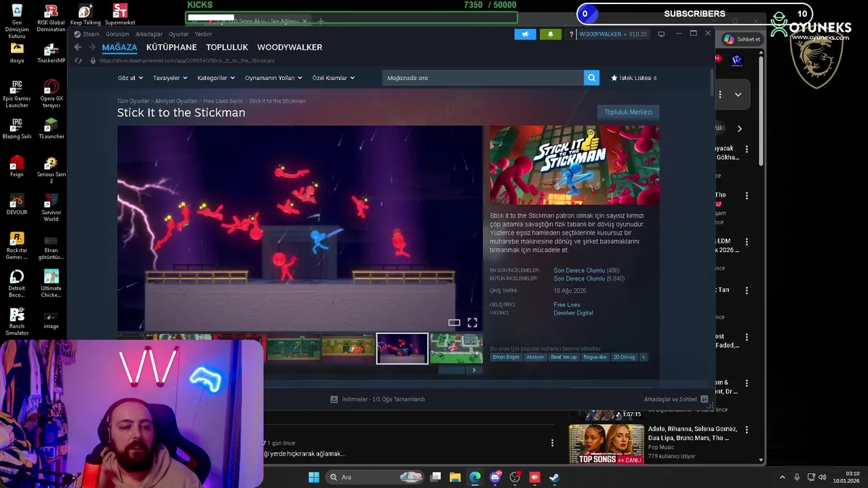Expand the Kategoriler dropdown menu
Viewport: 868px width, 488px height.
[x=216, y=78]
